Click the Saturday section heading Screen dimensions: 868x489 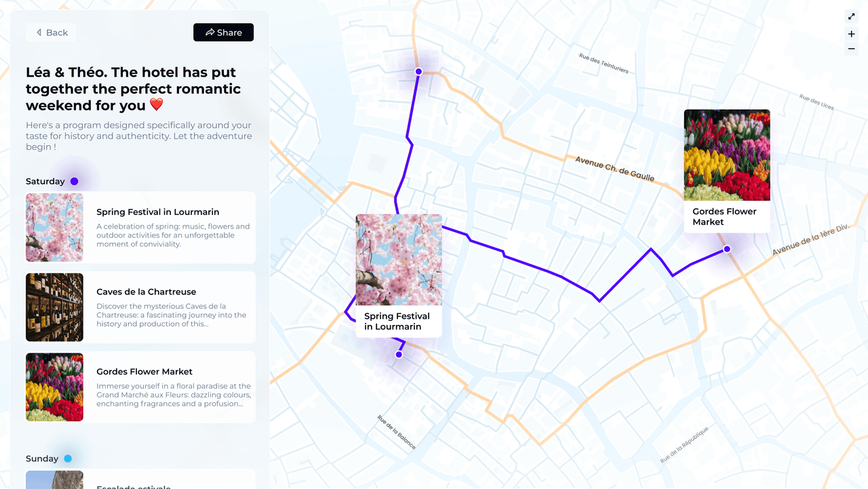coord(45,181)
